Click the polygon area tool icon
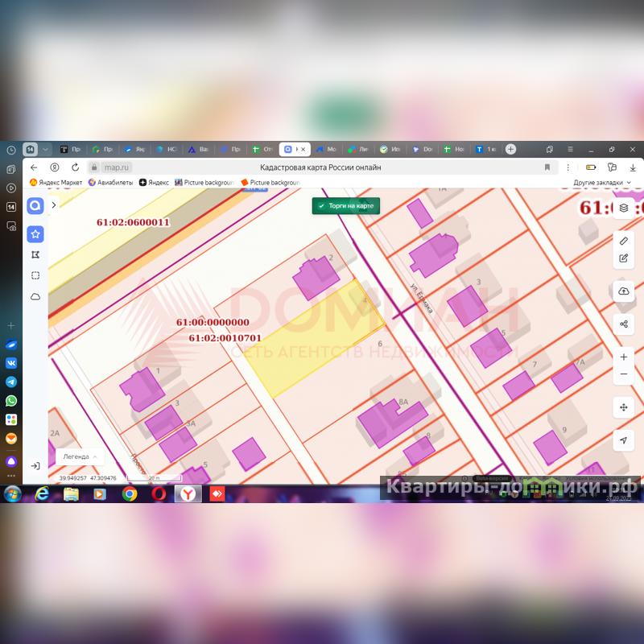The height and width of the screenshot is (644, 644). coord(35,254)
